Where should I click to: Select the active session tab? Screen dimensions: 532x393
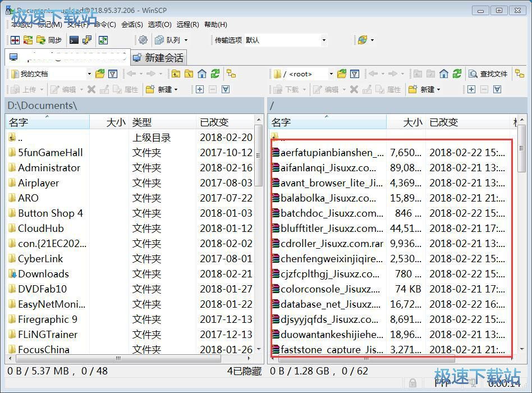68,57
